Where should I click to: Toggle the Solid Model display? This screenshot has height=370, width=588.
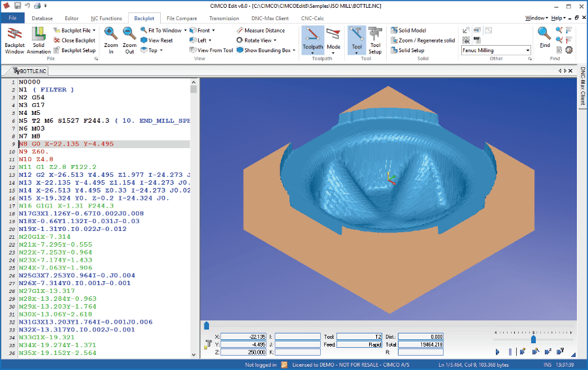(x=408, y=30)
